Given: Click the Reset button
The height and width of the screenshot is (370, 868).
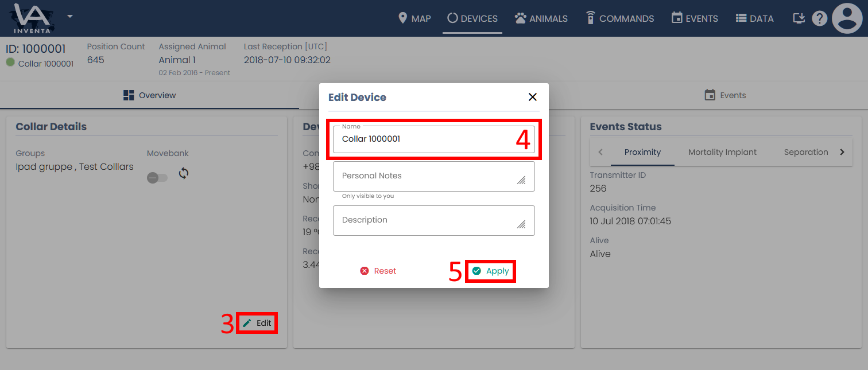Looking at the screenshot, I should pos(378,271).
